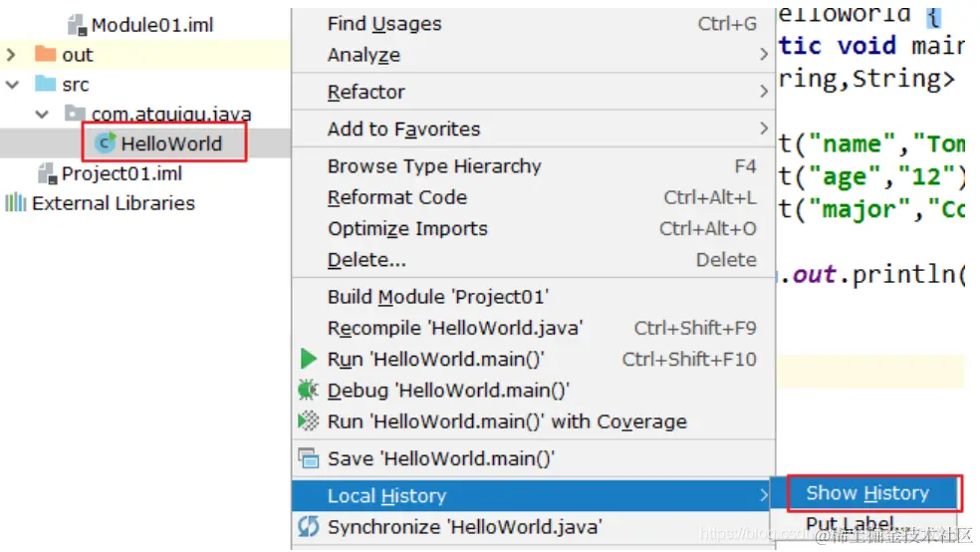980x552 pixels.
Task: Click the Synchronize refresh icon
Action: click(308, 526)
